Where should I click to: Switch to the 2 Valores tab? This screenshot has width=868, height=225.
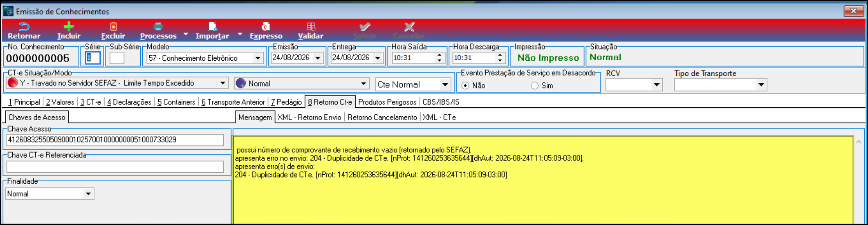[60, 102]
